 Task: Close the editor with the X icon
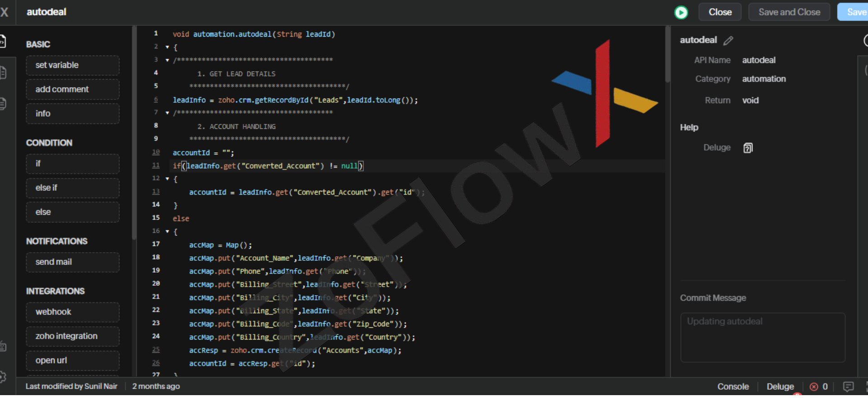(x=4, y=12)
